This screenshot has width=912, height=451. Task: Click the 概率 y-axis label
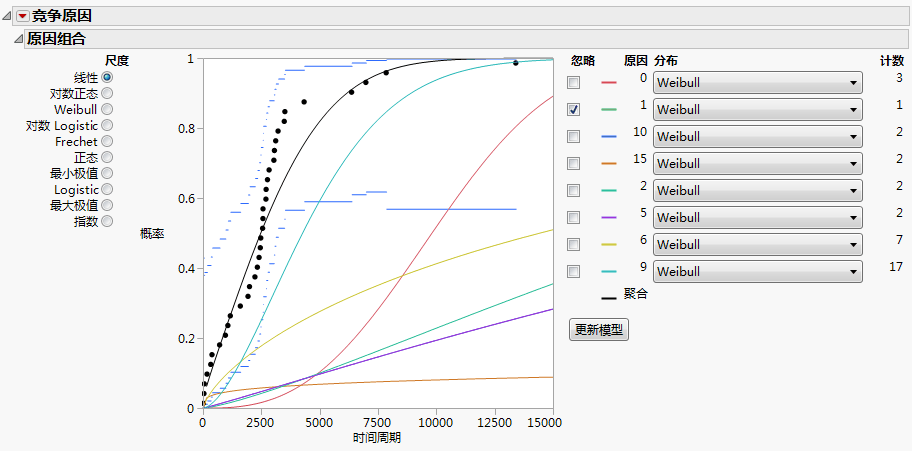pos(152,234)
